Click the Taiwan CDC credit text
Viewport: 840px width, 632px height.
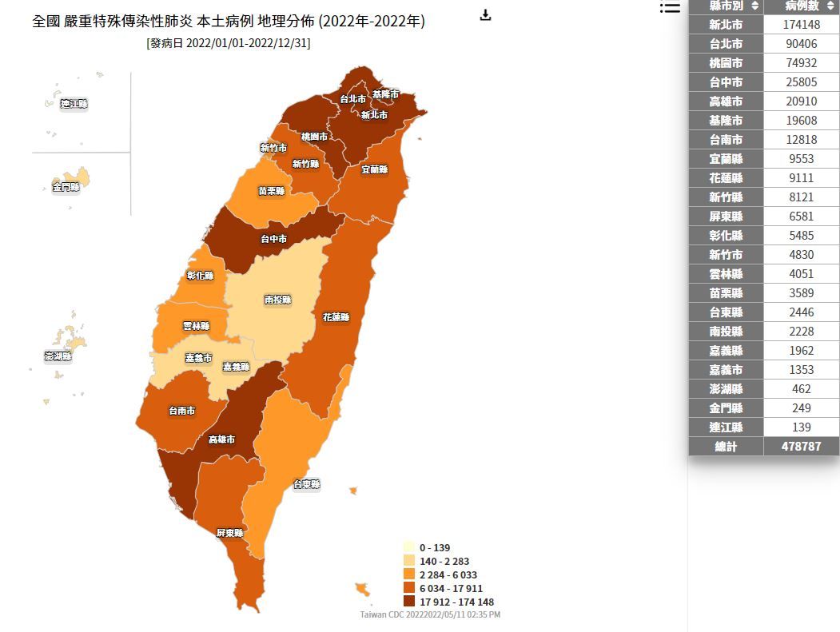pyautogui.click(x=430, y=614)
